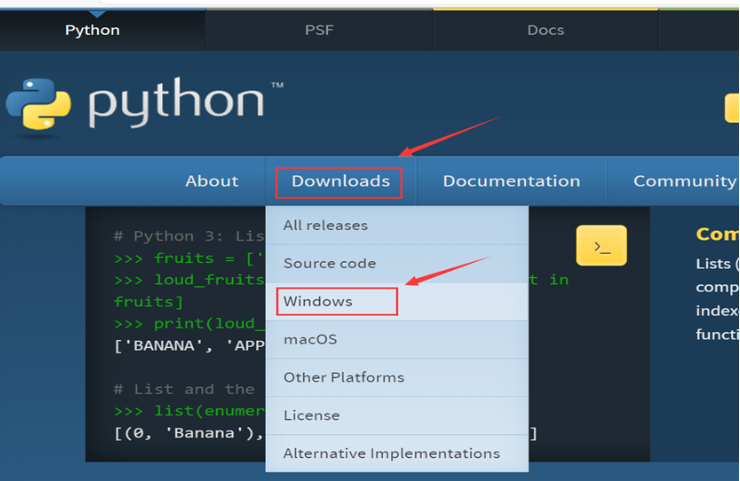Select Source code in Downloads dropdown
Image resolution: width=740 pixels, height=481 pixels.
(x=397, y=263)
